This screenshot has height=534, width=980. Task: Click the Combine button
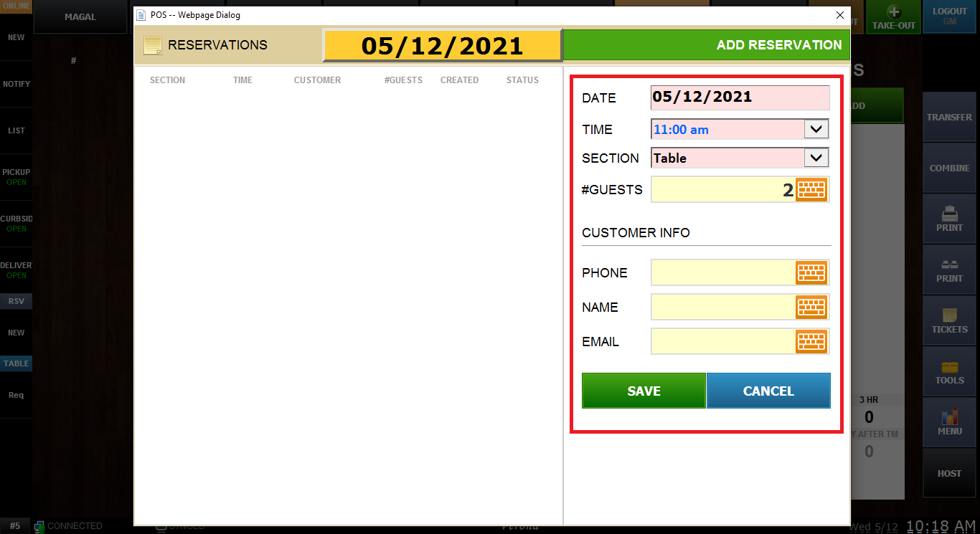949,168
